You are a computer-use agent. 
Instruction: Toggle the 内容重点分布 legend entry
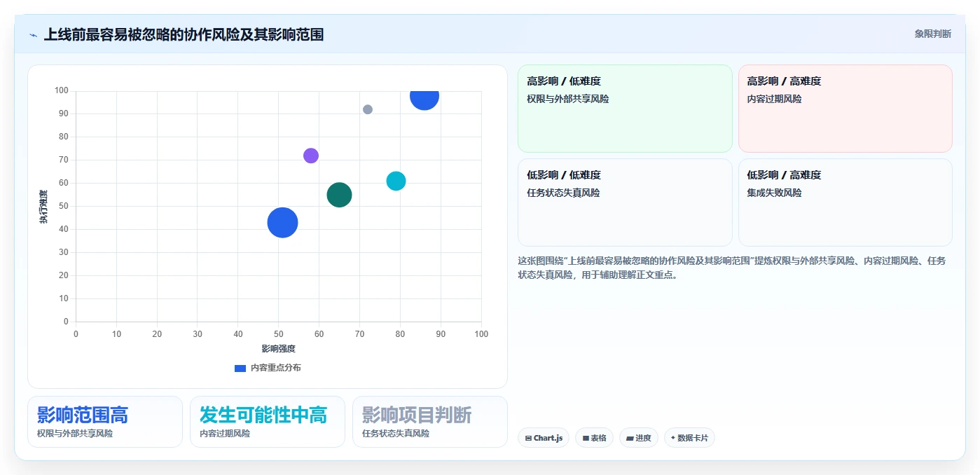(268, 368)
